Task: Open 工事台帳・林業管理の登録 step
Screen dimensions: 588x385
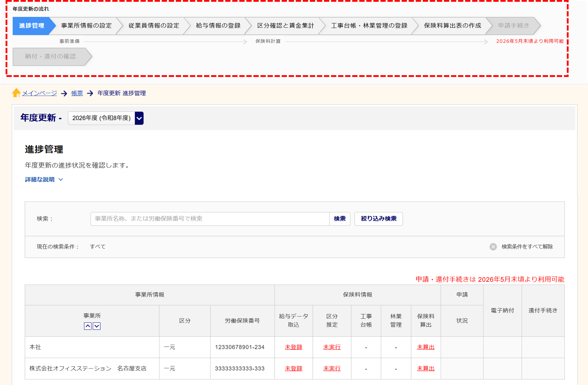Action: pyautogui.click(x=369, y=26)
